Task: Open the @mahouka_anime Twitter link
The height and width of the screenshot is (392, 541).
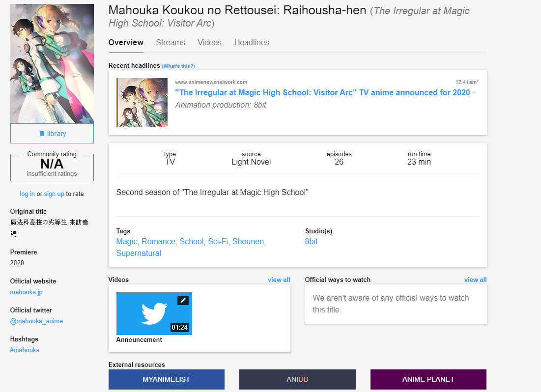Action: pyautogui.click(x=36, y=321)
